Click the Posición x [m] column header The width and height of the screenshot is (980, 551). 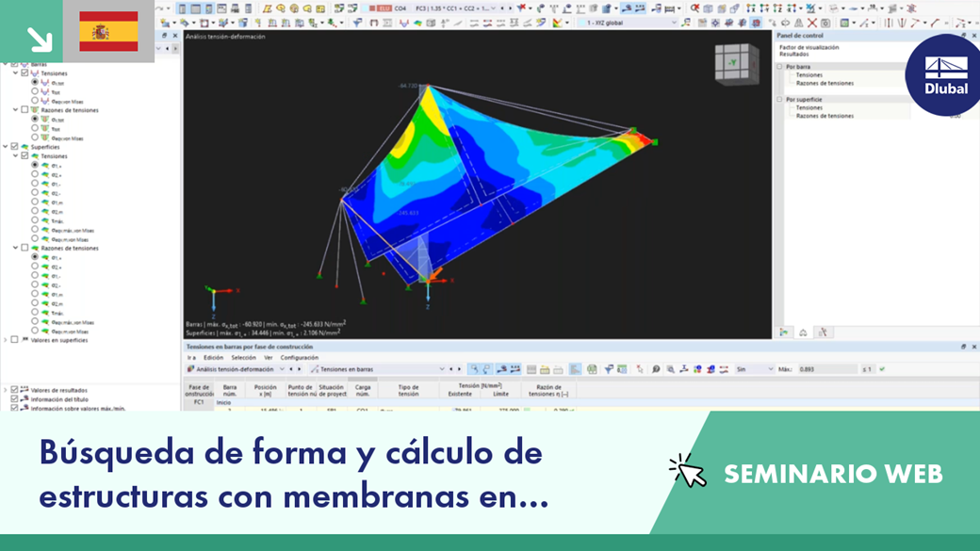click(x=265, y=391)
